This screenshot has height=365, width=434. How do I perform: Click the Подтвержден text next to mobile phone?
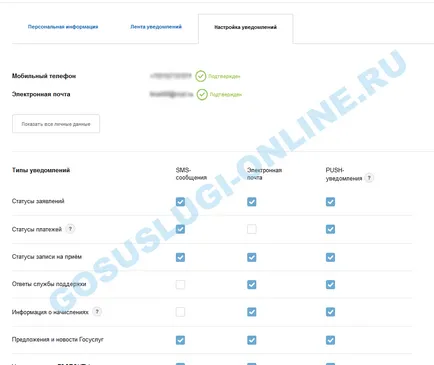click(x=224, y=76)
